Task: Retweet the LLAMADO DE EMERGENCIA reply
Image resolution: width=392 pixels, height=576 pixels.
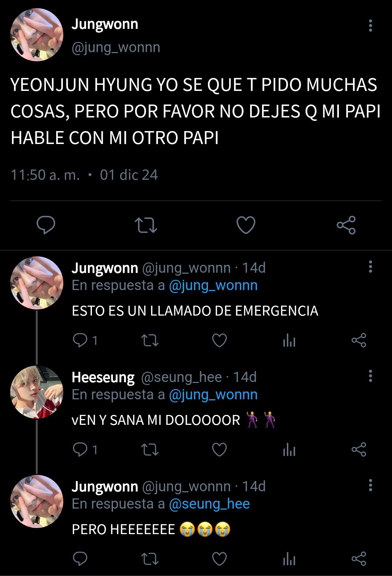Action: pos(150,340)
